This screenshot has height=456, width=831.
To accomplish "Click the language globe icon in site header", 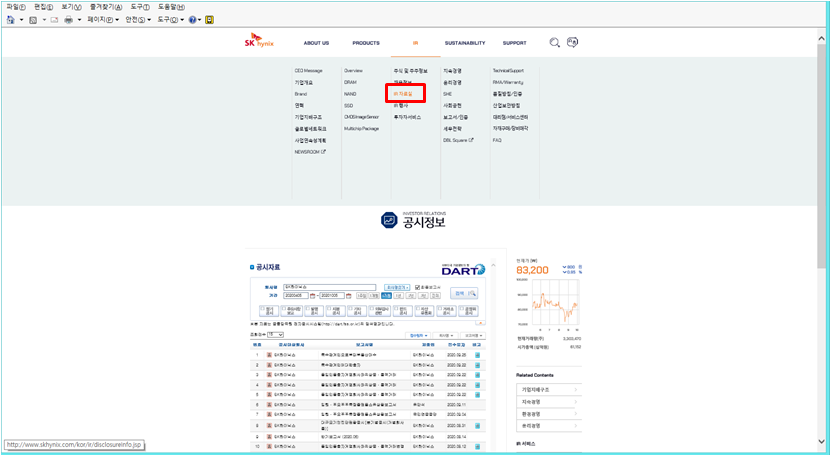I will click(572, 42).
